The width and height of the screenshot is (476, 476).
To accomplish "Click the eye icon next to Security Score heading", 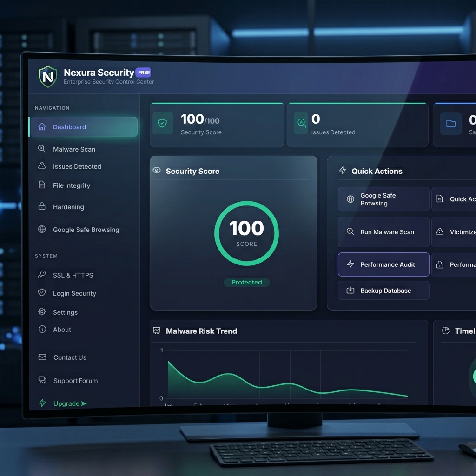I will click(157, 170).
